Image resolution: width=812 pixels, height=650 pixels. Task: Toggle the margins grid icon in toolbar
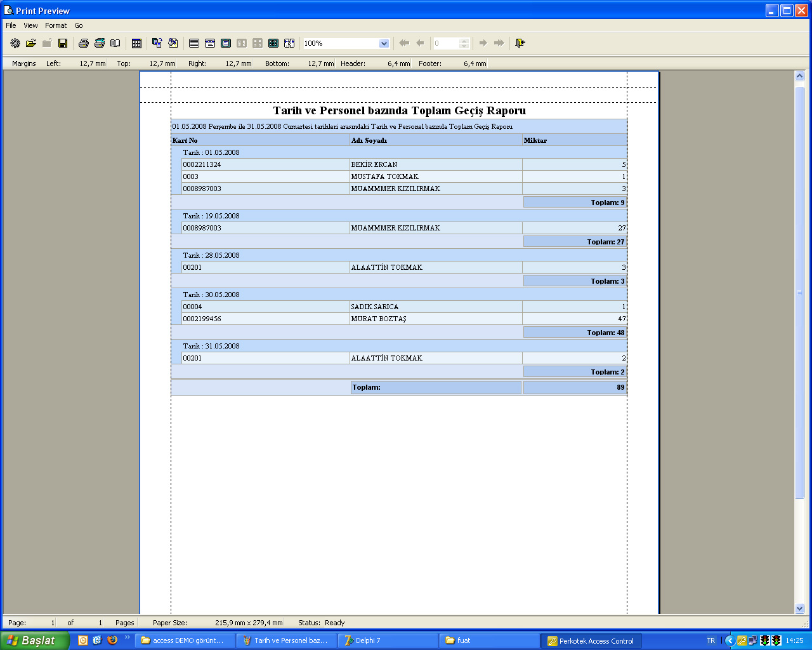pos(136,43)
